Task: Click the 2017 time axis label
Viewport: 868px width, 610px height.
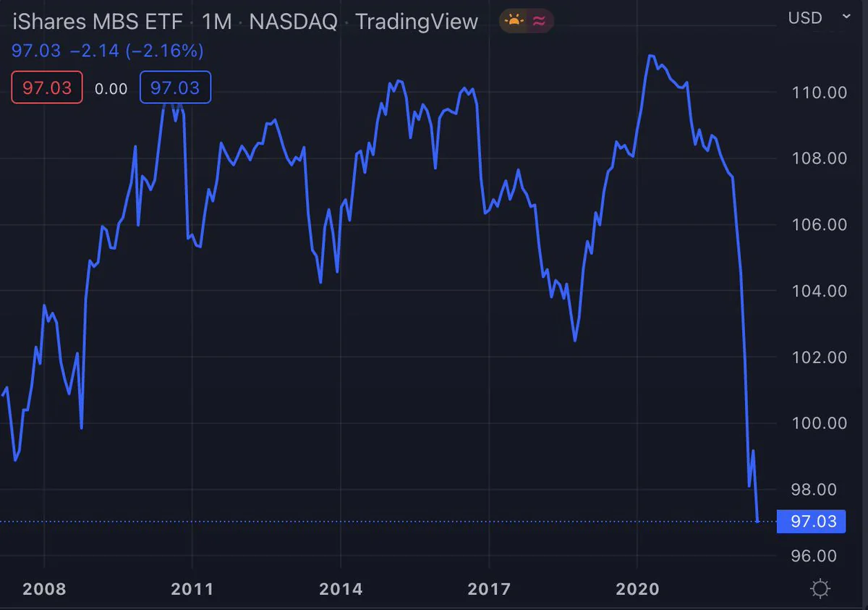Action: click(489, 589)
